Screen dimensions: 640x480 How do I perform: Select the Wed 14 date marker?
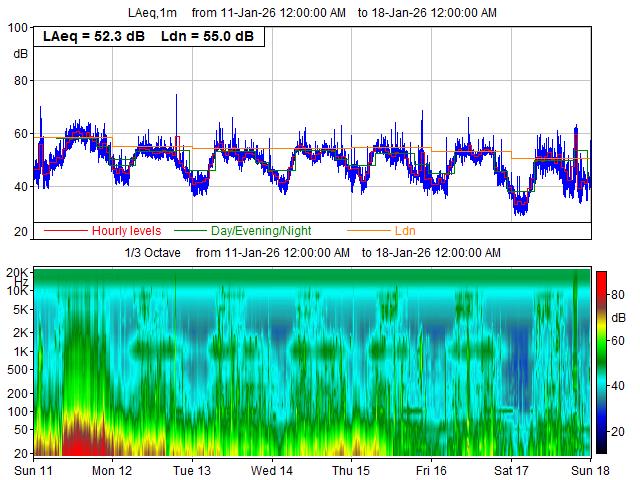tap(271, 470)
